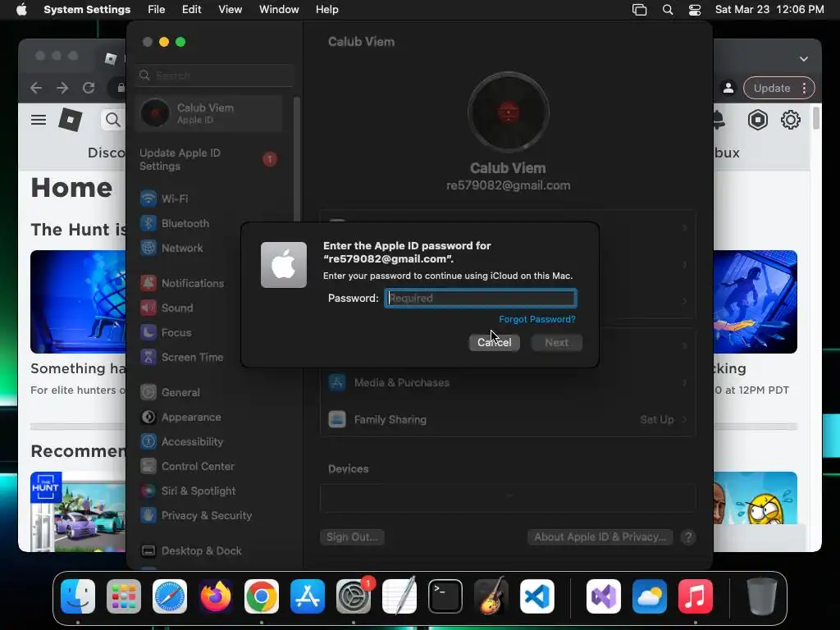This screenshot has height=630, width=840.
Task: Open Finder from the Dock
Action: [x=78, y=596]
